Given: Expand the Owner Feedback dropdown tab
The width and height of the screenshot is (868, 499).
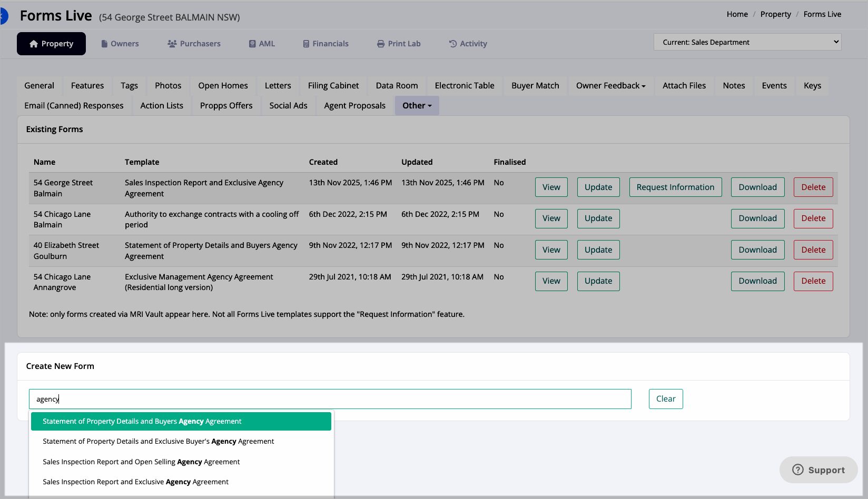Looking at the screenshot, I should (610, 86).
